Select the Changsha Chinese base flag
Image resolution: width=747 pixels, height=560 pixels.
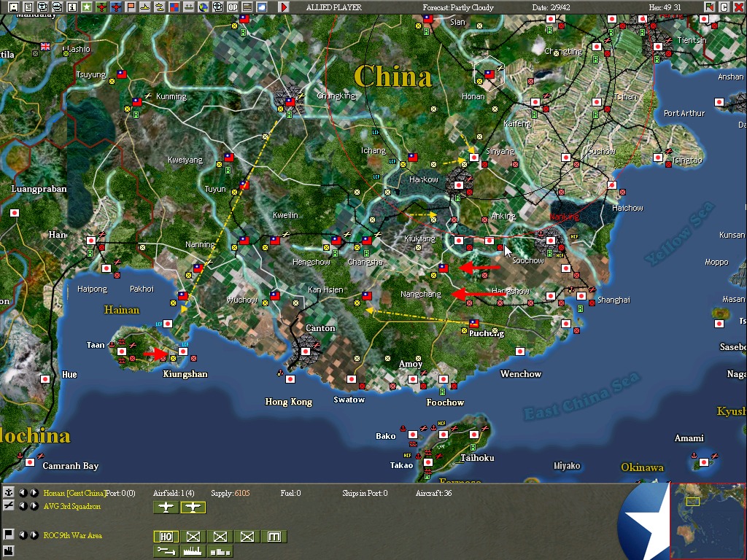366,240
